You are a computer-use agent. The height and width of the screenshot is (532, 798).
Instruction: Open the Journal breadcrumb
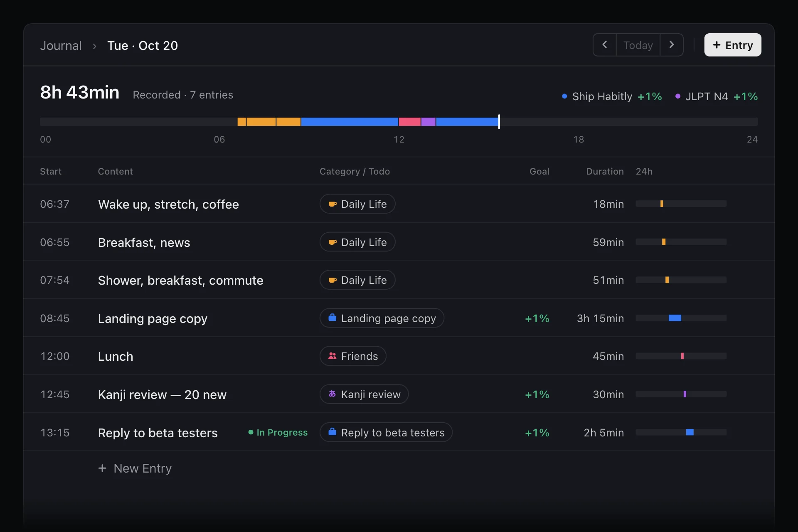[x=61, y=45]
